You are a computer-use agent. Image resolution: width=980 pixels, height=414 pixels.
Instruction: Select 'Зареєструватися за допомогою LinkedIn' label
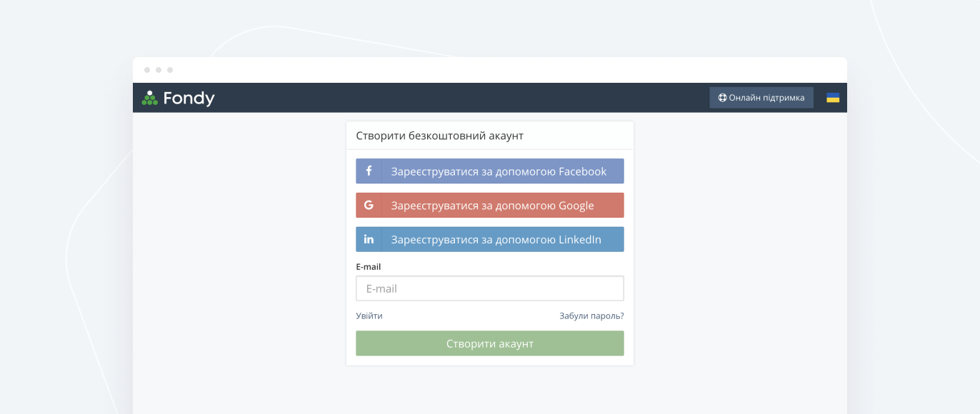[x=496, y=240]
